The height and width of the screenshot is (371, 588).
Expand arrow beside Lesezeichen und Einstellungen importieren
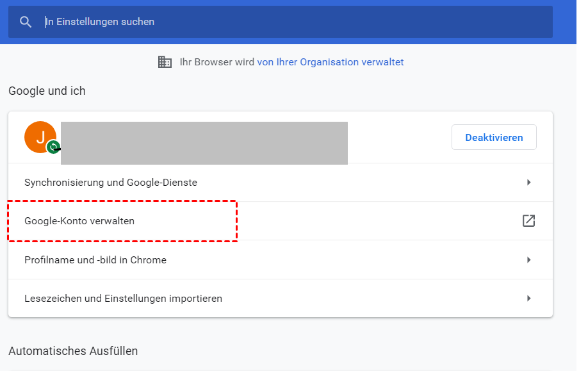tap(529, 299)
